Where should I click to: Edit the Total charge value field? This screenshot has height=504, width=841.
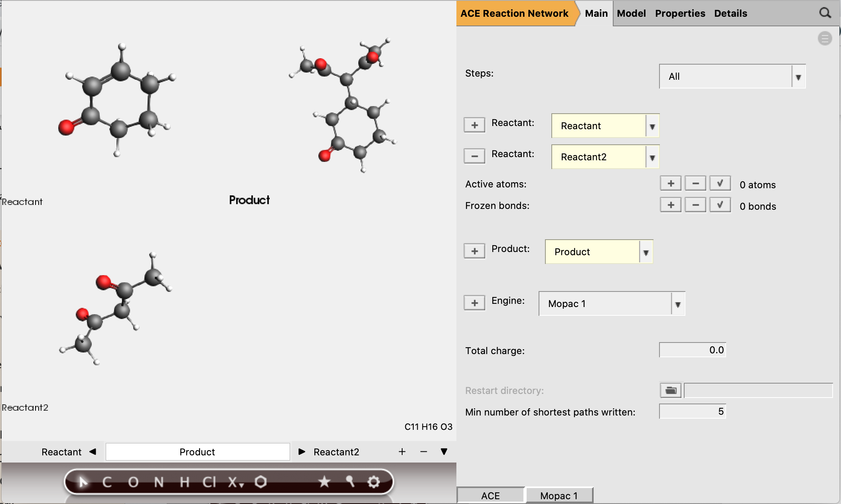click(x=692, y=350)
